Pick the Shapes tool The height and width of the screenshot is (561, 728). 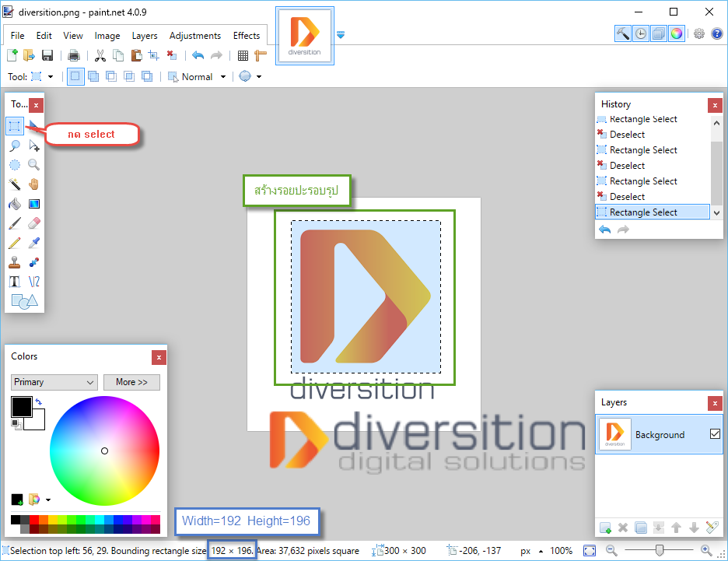(x=24, y=301)
